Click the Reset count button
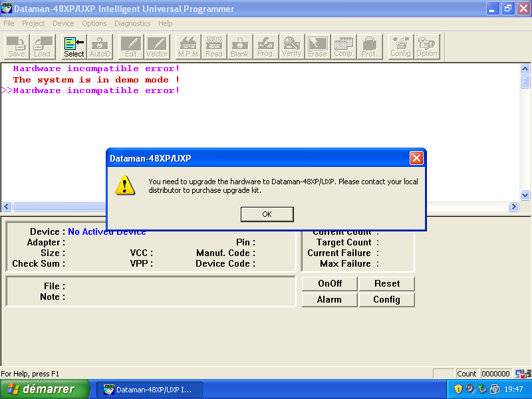Viewport: 532px width, 399px height. click(387, 283)
